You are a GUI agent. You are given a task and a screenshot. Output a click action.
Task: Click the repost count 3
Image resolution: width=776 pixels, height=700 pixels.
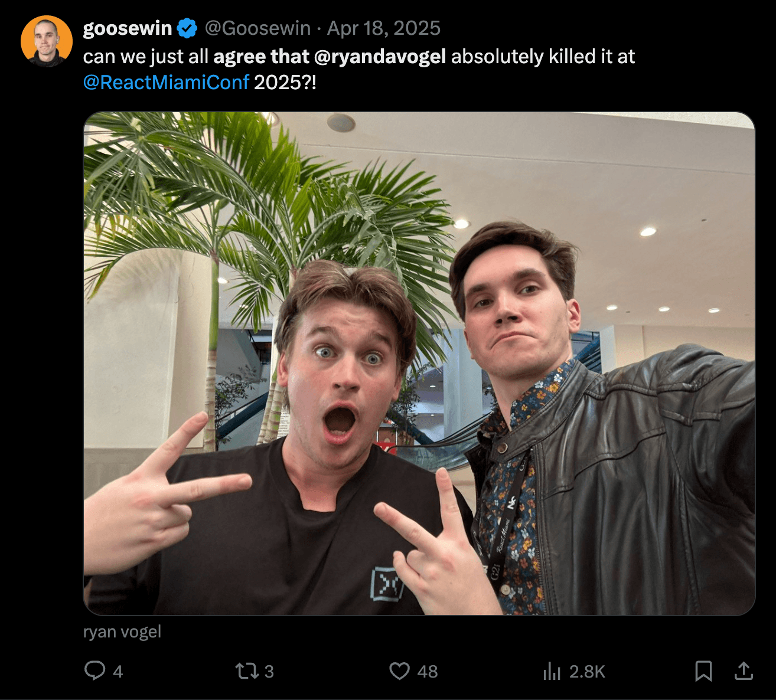269,671
